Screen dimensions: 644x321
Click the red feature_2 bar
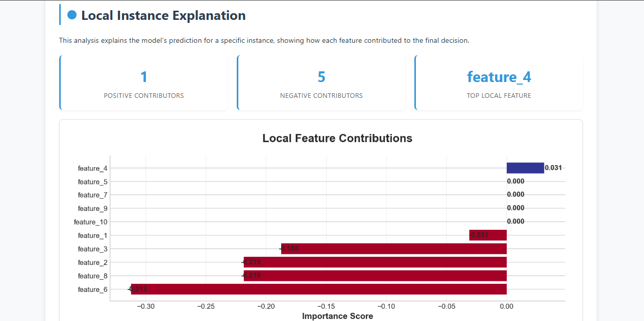[375, 262]
